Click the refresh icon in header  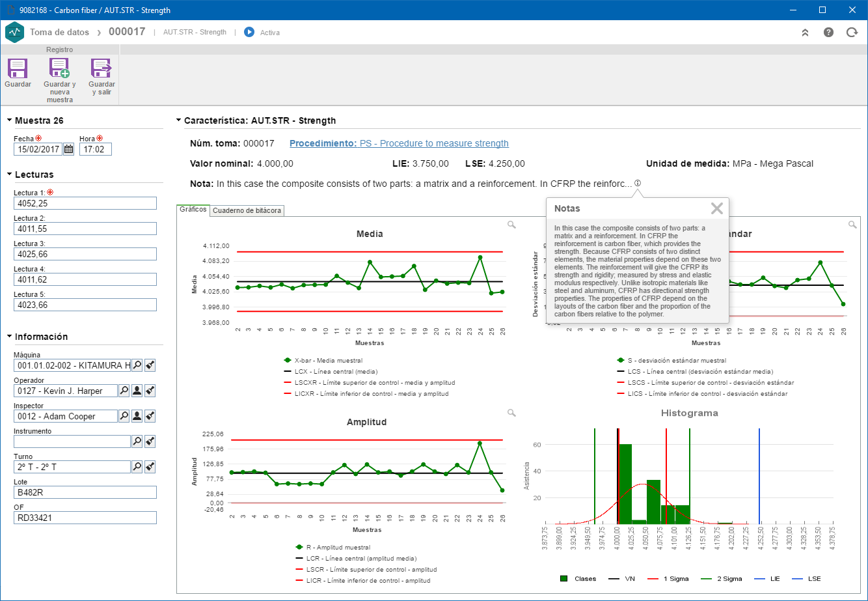coord(852,32)
